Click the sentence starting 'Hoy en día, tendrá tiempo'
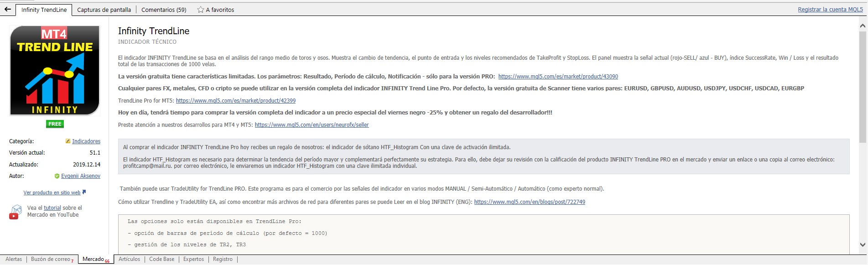 coord(335,113)
